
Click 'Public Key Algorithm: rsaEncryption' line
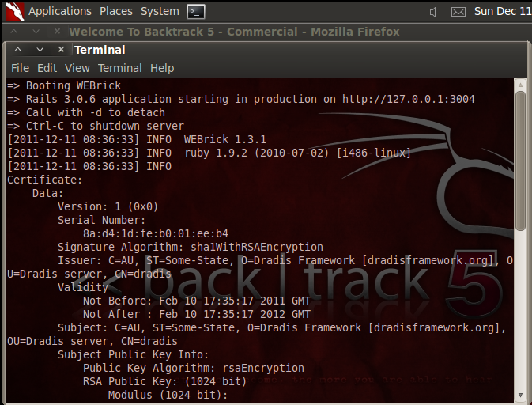pyautogui.click(x=194, y=368)
